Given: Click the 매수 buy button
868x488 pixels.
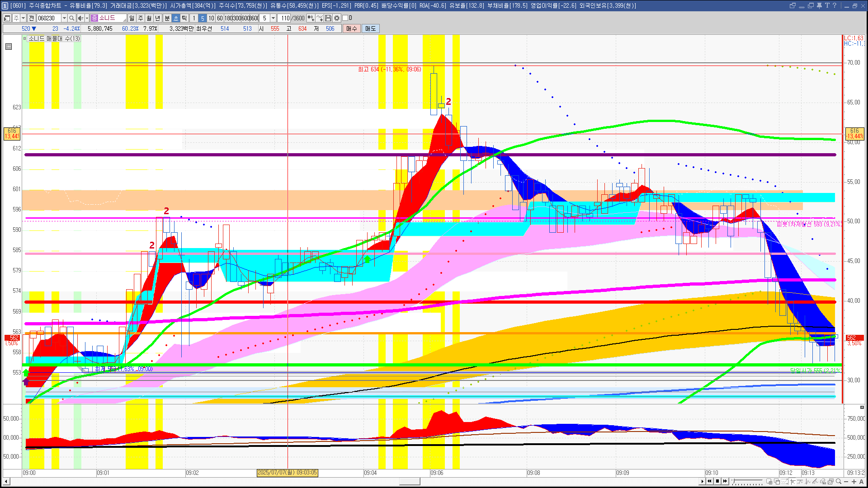Looking at the screenshot, I should point(352,28).
